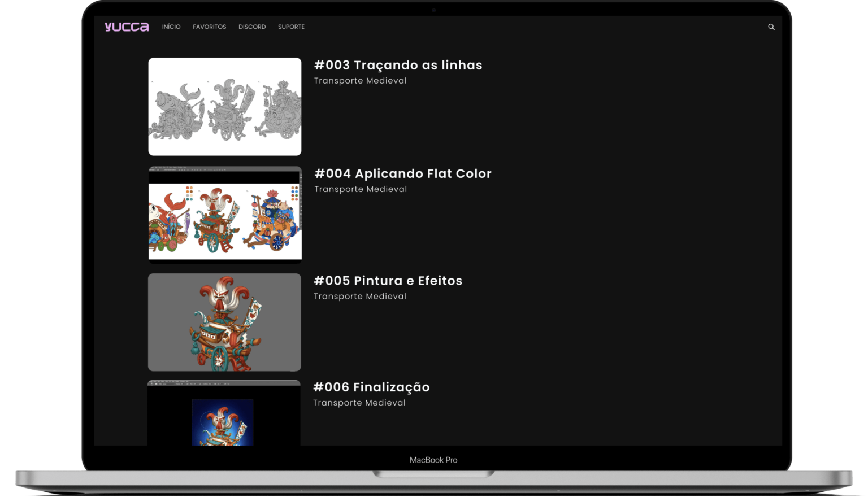Click left color palette in Flat Color thumbnail
This screenshot has height=497, width=868.
(189, 194)
